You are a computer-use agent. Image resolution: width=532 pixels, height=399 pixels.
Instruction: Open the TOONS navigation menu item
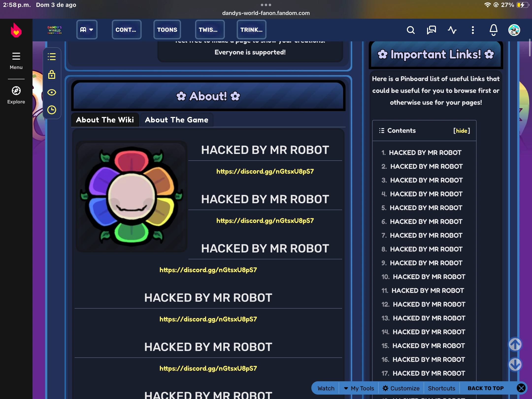point(167,30)
